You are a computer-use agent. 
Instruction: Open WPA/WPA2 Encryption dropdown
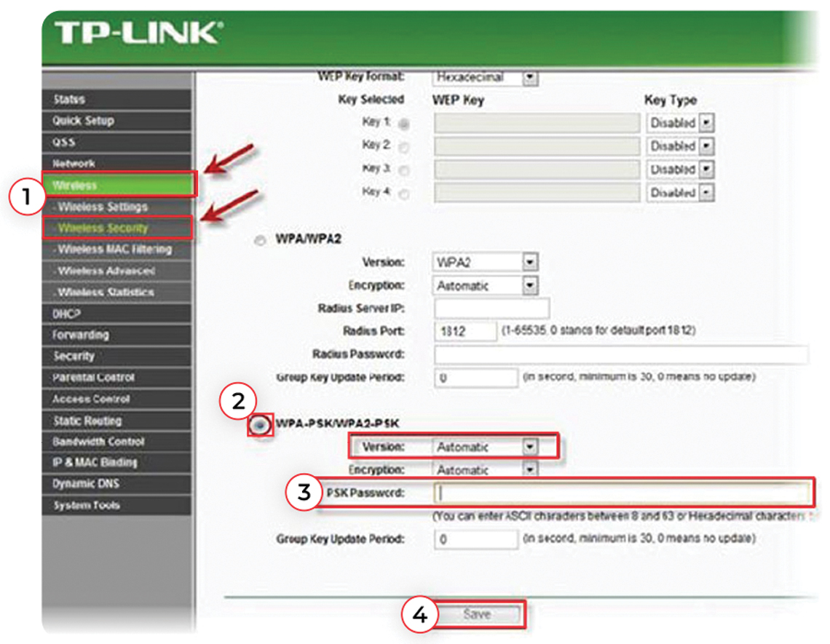[486, 286]
